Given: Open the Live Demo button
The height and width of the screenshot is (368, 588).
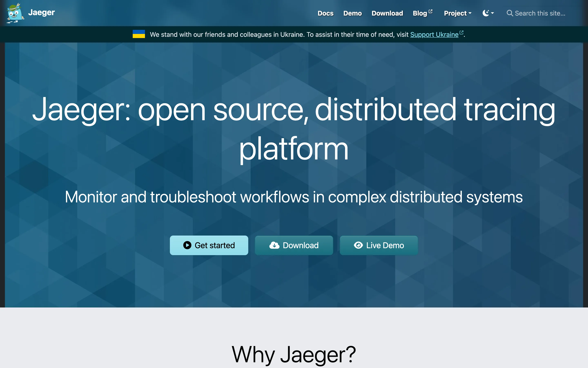Looking at the screenshot, I should tap(379, 245).
